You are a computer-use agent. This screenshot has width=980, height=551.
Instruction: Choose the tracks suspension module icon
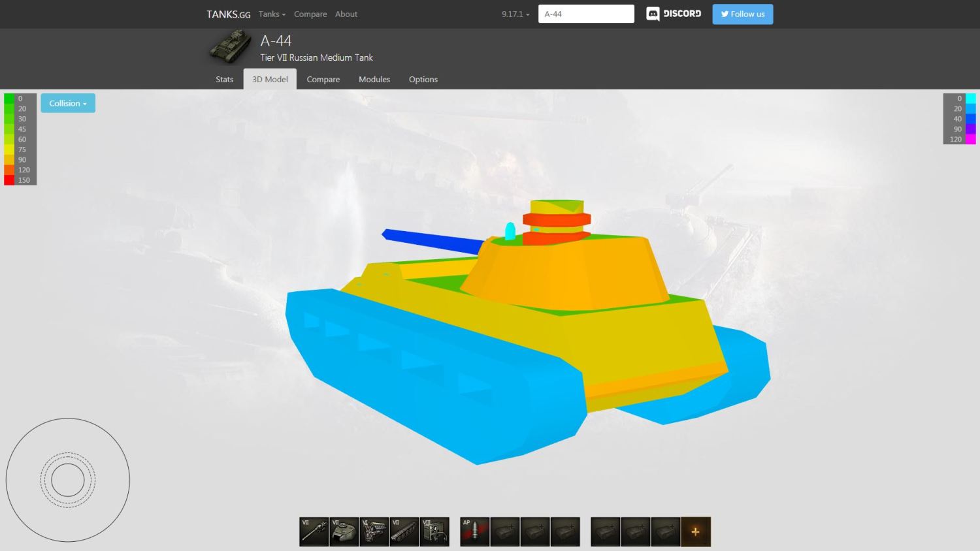click(404, 531)
